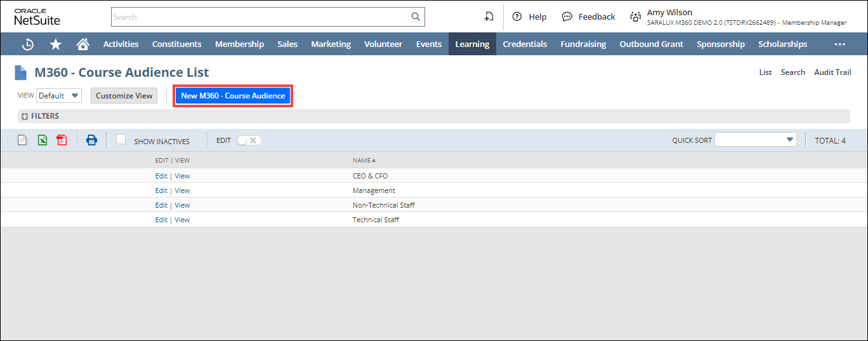Open the Membership menu
Image resolution: width=868 pixels, height=341 pixels.
pyautogui.click(x=239, y=44)
